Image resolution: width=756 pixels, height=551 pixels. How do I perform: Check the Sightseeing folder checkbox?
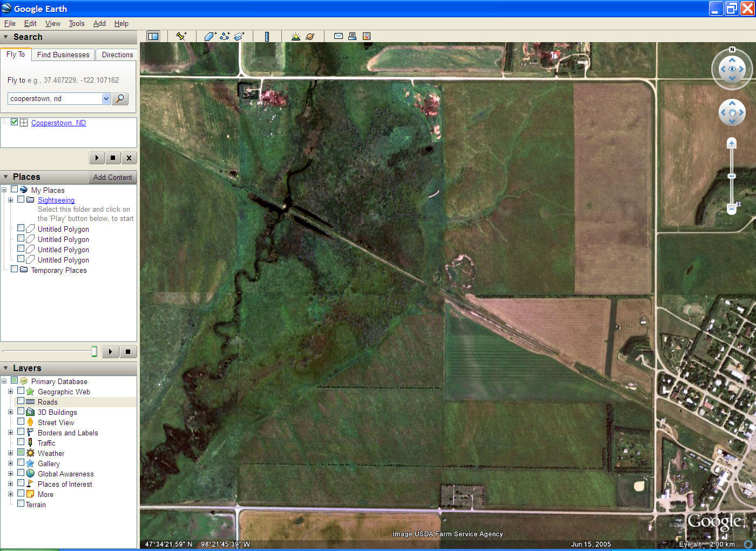click(21, 199)
